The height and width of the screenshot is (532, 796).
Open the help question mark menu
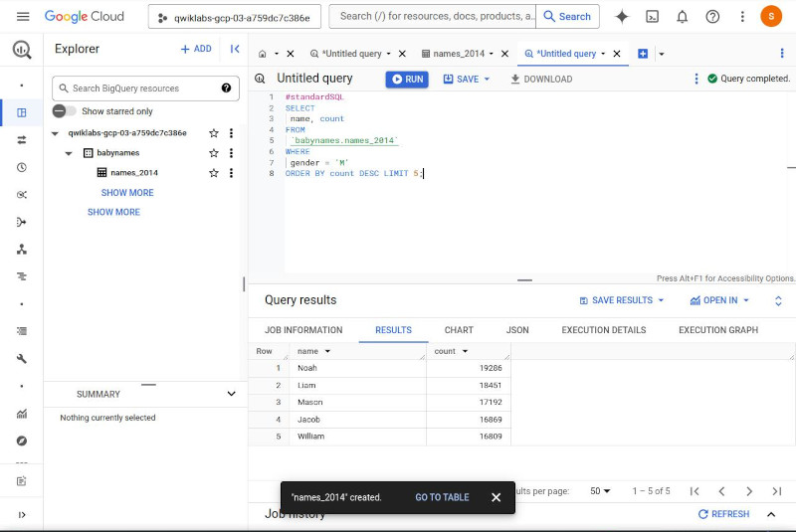712,17
